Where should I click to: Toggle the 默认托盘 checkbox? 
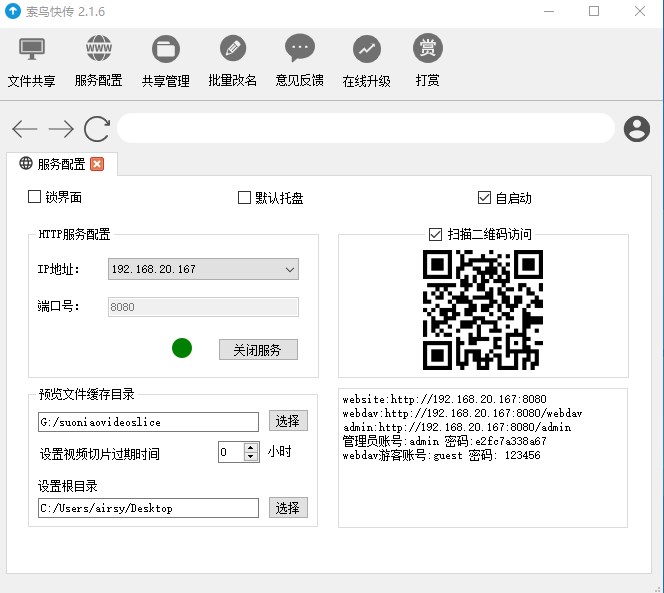[x=244, y=198]
